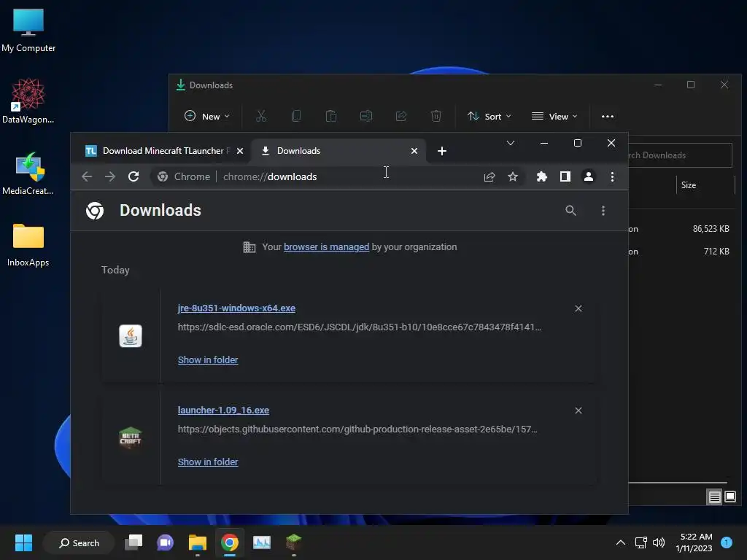The height and width of the screenshot is (560, 747).
Task: Bookmark this page with the star icon
Action: click(513, 176)
